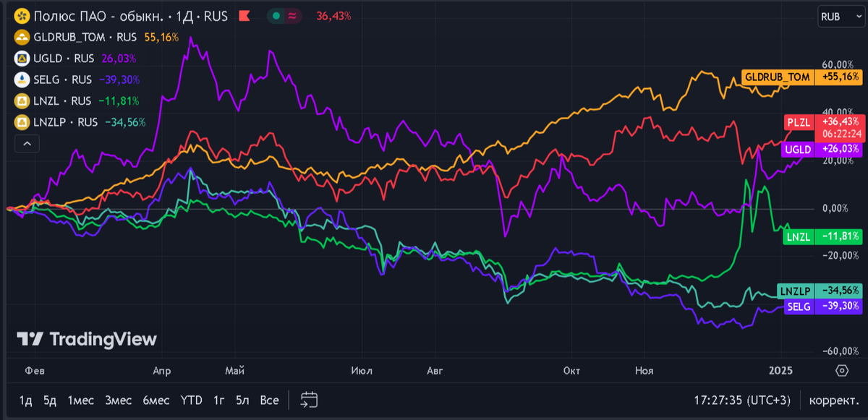
Task: Open chart axis settings gear icon
Action: [842, 371]
